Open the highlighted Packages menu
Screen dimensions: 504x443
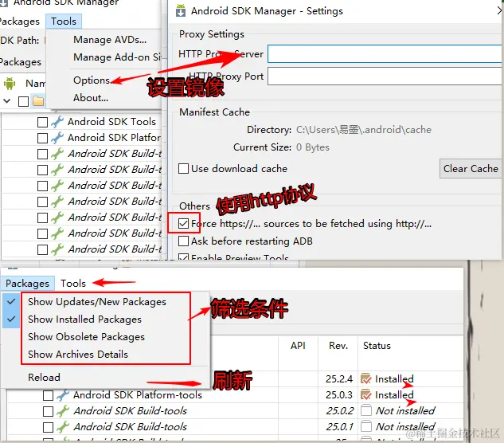(x=27, y=284)
